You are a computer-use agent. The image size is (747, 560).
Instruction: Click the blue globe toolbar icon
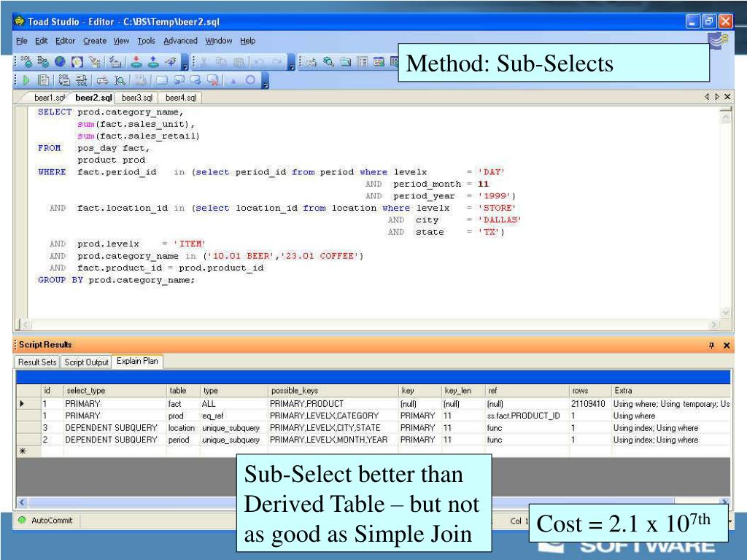coord(60,61)
